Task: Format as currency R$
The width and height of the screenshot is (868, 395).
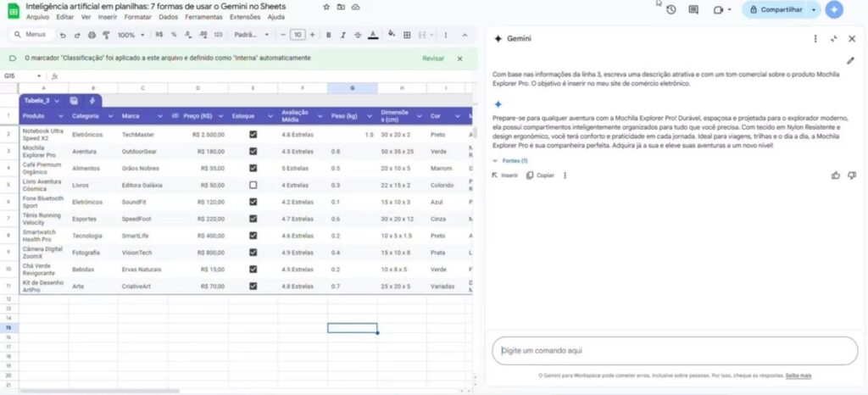Action: (159, 35)
